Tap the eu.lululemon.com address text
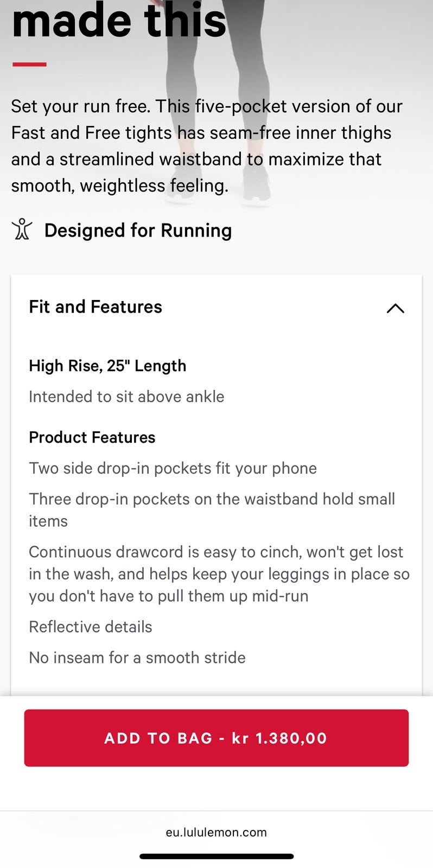 217,832
